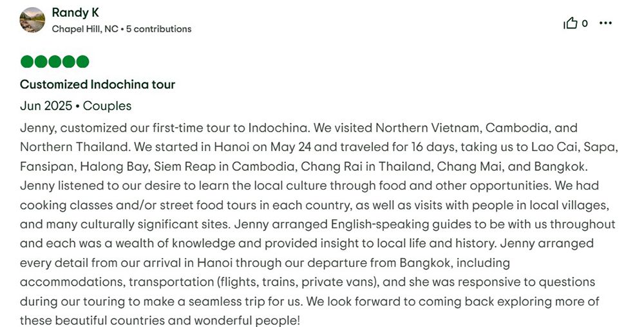Click the helpful vote count "0"
Viewport: 644px width, 327px height.
coord(585,24)
